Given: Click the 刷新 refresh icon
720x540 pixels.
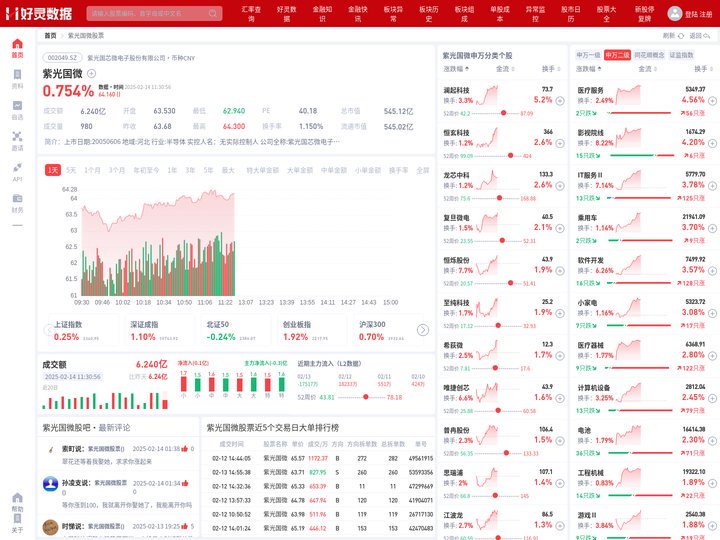Looking at the screenshot, I should click(x=681, y=35).
